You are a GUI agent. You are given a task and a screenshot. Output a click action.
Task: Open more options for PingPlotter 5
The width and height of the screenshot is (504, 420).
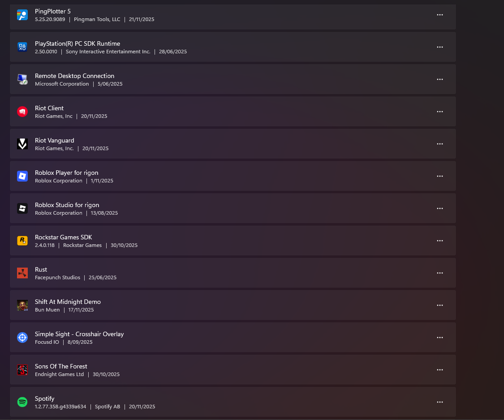440,15
